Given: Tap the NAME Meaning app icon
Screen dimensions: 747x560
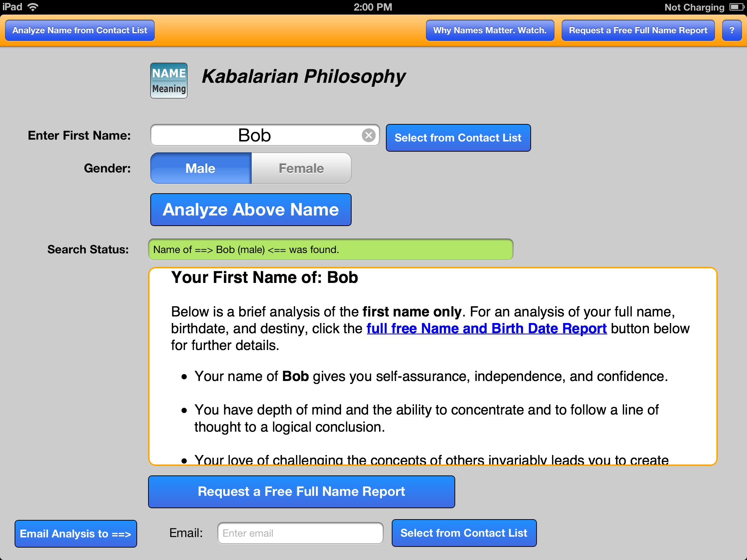Looking at the screenshot, I should point(169,81).
